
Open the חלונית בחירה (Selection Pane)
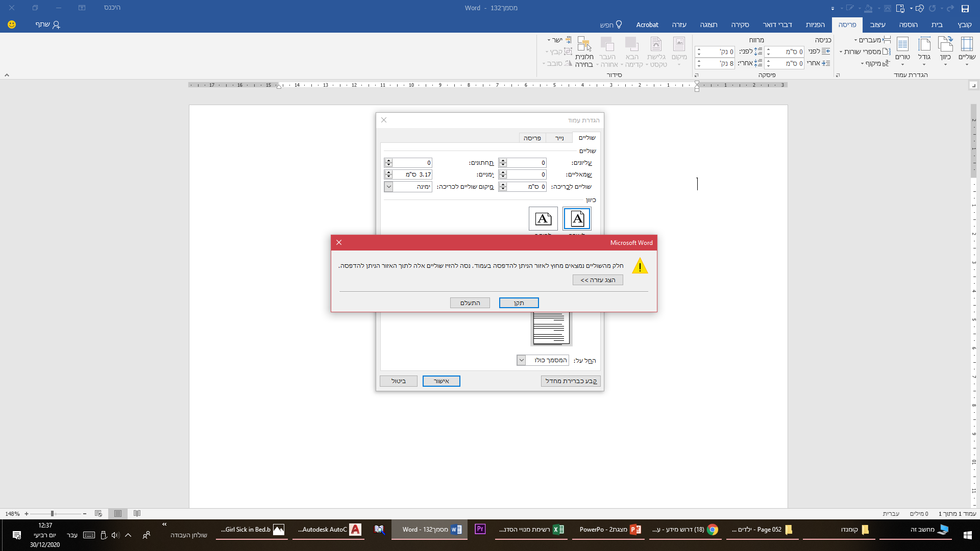click(x=584, y=51)
